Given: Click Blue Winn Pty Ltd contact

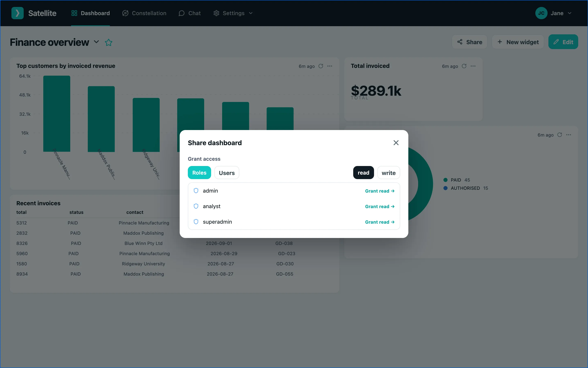Looking at the screenshot, I should tap(143, 243).
